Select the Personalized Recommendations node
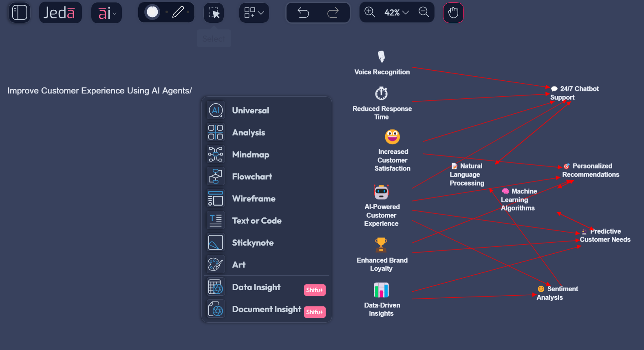The height and width of the screenshot is (350, 644). click(591, 170)
